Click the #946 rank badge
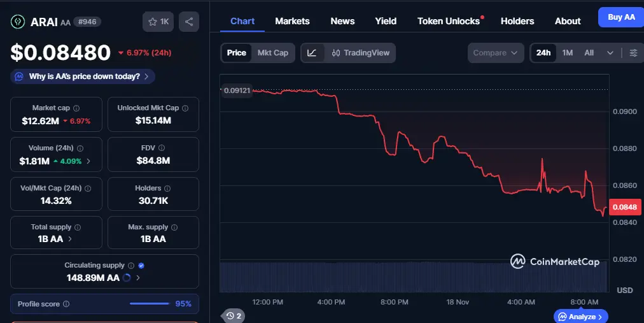 pyautogui.click(x=87, y=22)
